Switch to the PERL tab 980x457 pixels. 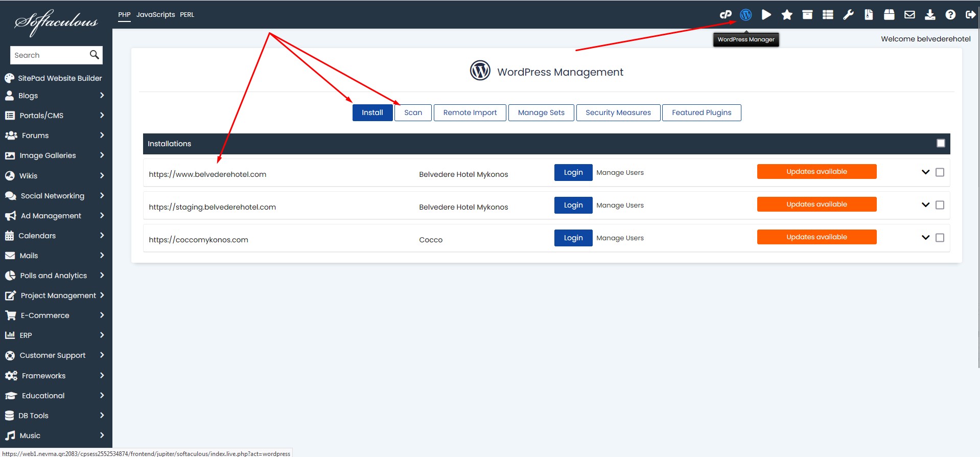[187, 15]
